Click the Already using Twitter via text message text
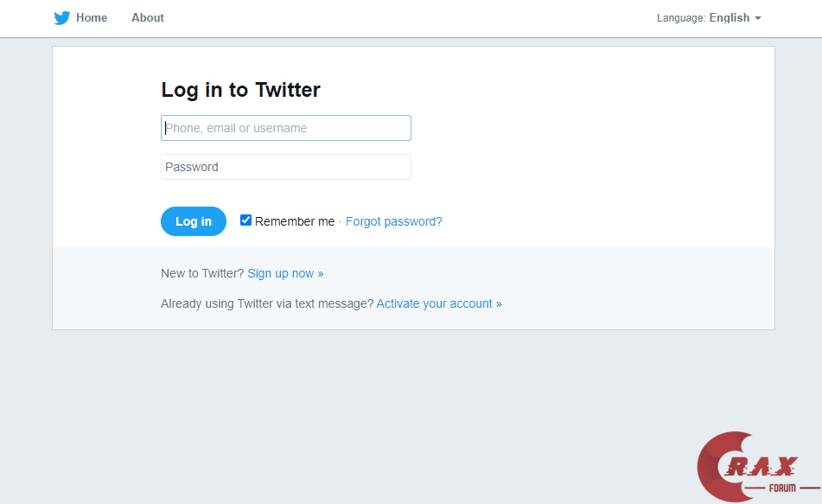This screenshot has height=504, width=822. [267, 303]
